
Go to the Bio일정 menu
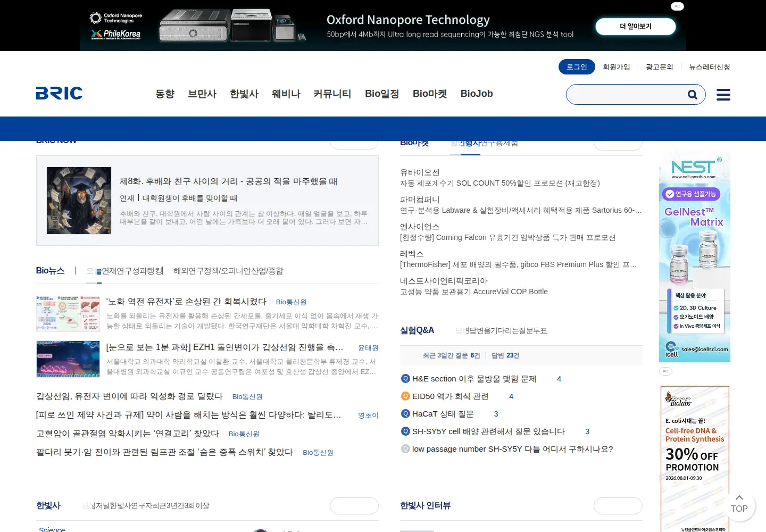(382, 94)
